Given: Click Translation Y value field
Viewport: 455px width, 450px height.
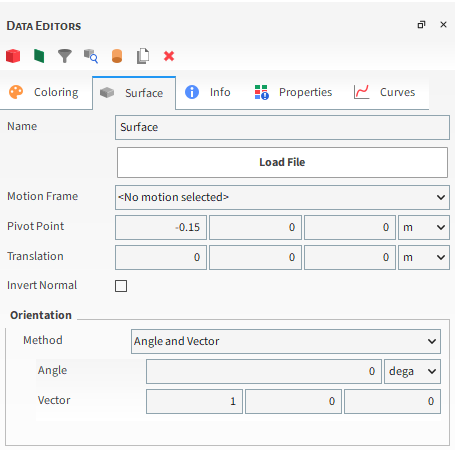Looking at the screenshot, I should click(255, 257).
